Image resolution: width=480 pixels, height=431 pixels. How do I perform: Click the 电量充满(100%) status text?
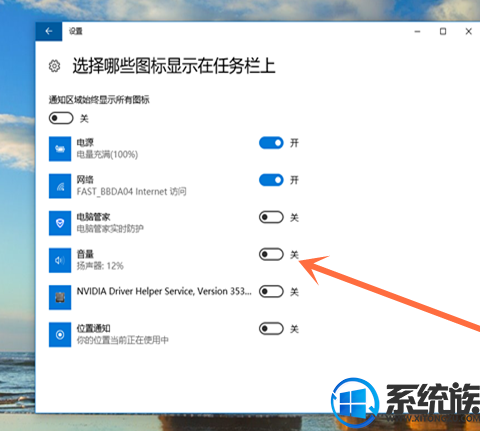point(107,155)
